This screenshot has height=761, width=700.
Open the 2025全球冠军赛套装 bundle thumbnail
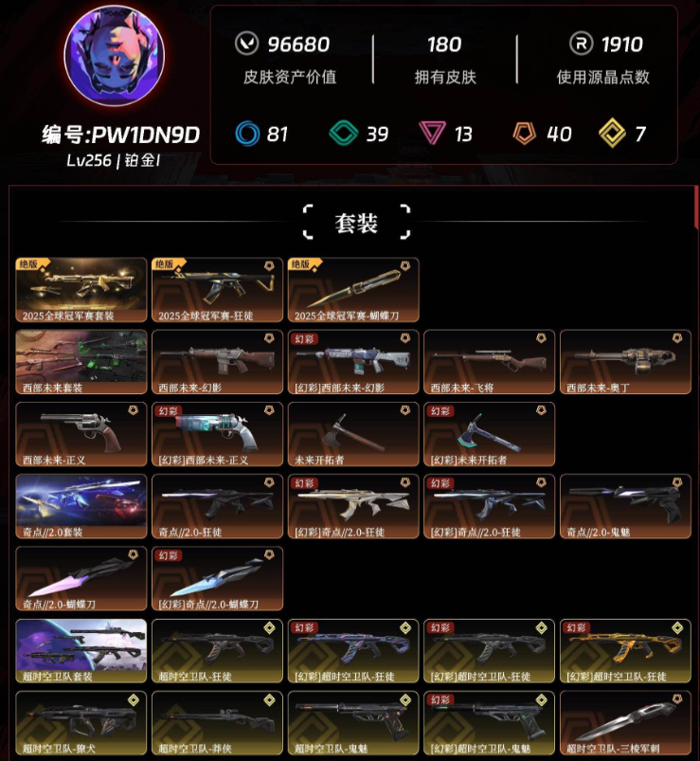coord(81,290)
